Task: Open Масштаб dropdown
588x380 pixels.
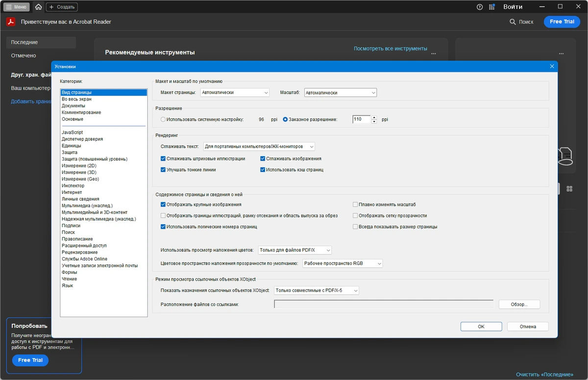Action: (340, 93)
